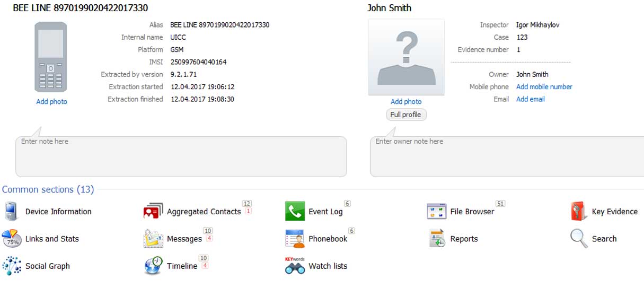
Task: Click the device note field
Action: click(181, 156)
